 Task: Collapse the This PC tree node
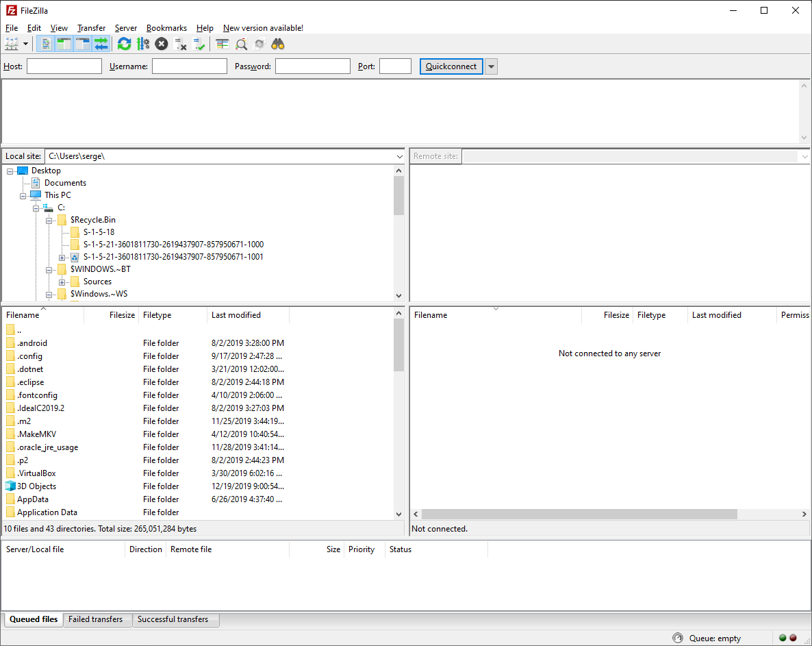23,196
